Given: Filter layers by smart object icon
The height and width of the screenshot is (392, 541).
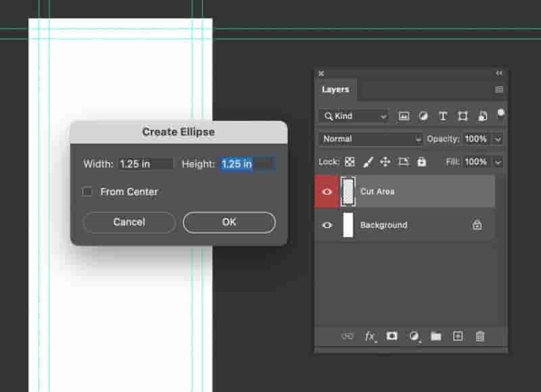Looking at the screenshot, I should [482, 116].
